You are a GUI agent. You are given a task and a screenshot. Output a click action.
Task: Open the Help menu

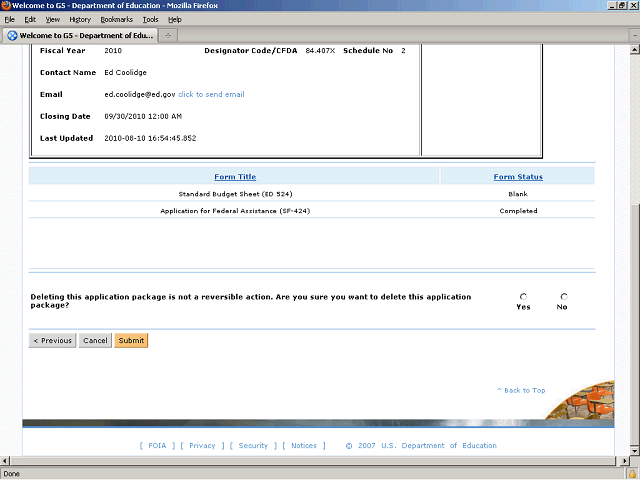175,20
